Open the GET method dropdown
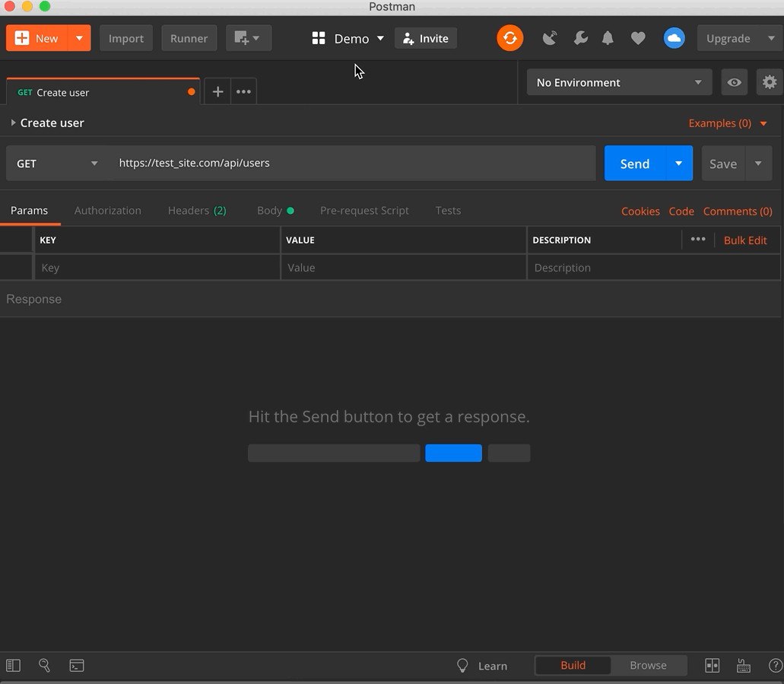This screenshot has height=684, width=784. (x=56, y=163)
